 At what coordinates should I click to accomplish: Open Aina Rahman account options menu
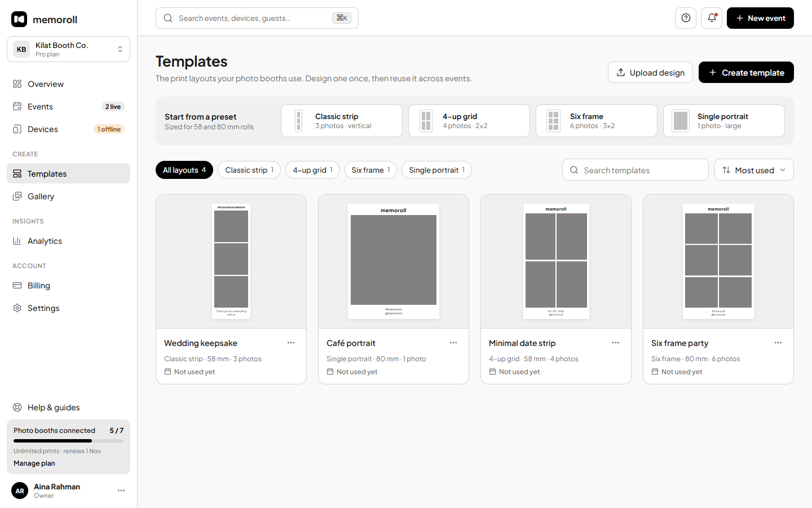[121, 491]
